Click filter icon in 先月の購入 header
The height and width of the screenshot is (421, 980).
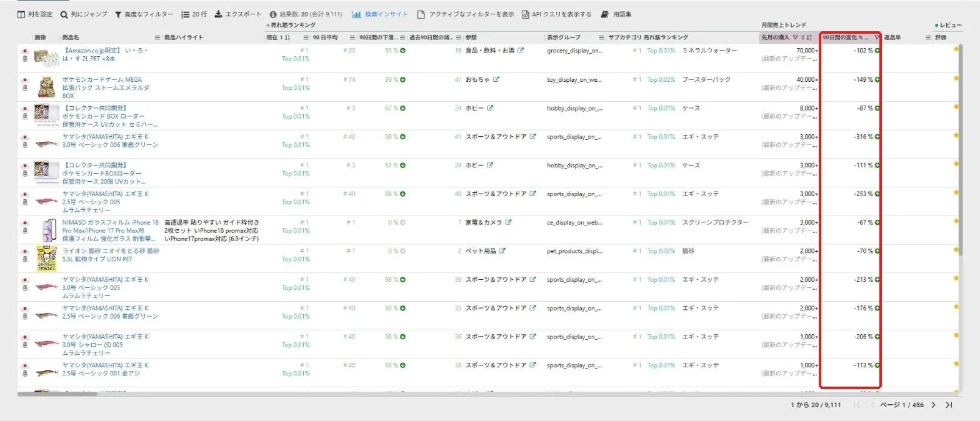pos(795,37)
